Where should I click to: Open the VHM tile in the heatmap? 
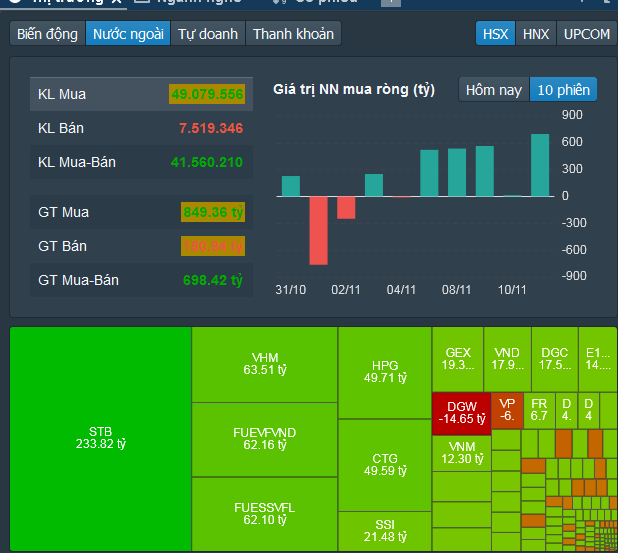pyautogui.click(x=264, y=364)
